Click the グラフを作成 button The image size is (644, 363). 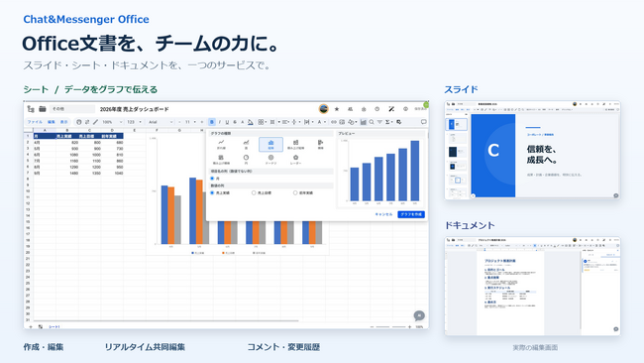(411, 214)
